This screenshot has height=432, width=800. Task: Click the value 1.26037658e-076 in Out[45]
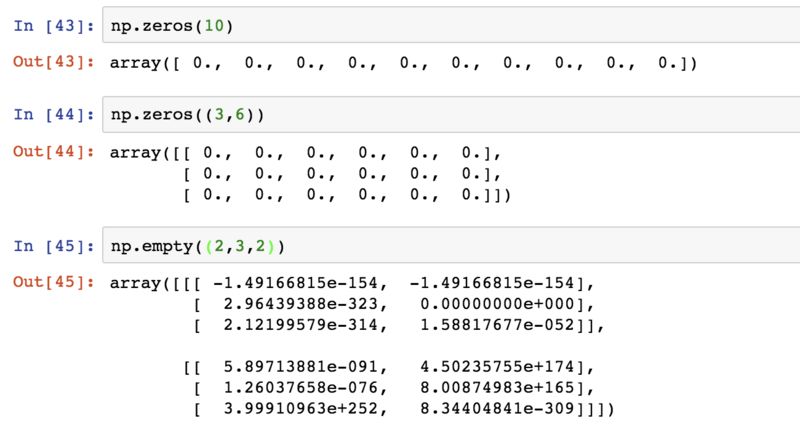[301, 388]
